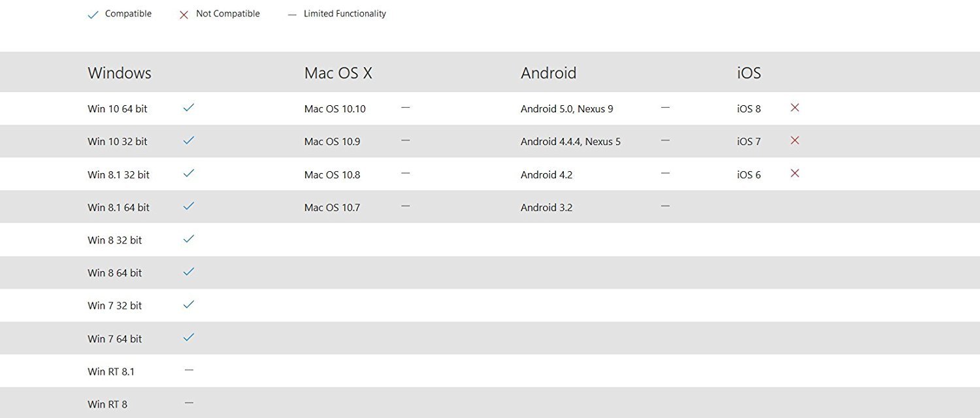Click the dash icon next to Mac OS 10.10
Viewport: 980px width, 418px height.
405,108
